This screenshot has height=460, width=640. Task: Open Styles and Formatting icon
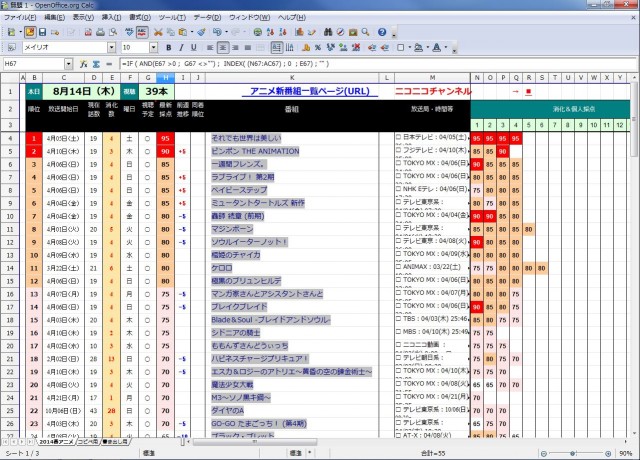point(11,48)
